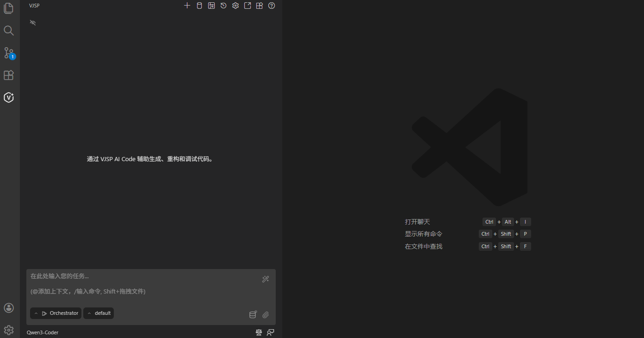This screenshot has height=338, width=644.
Task: Open task history clock icon
Action: point(223,6)
